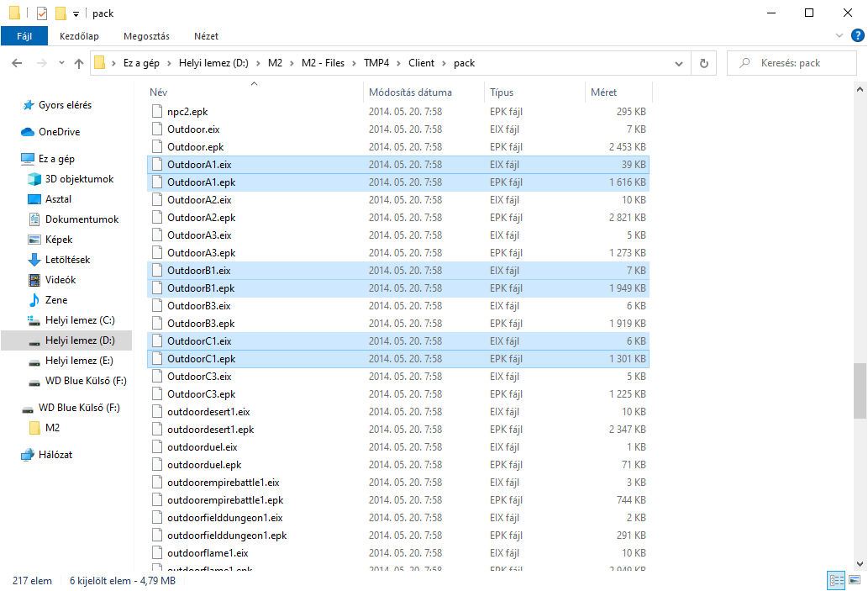This screenshot has height=591, width=868.
Task: Switch to the Megosztás tab
Action: point(147,36)
